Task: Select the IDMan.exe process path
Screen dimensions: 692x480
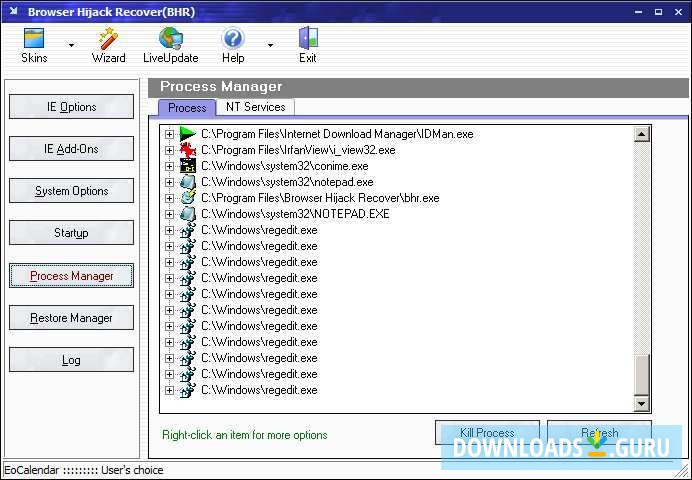Action: [337, 134]
